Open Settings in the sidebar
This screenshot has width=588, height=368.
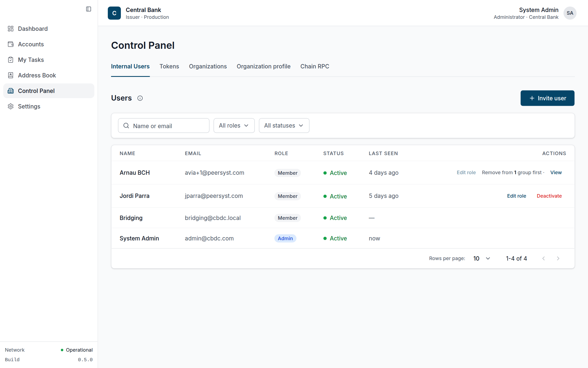pyautogui.click(x=49, y=106)
